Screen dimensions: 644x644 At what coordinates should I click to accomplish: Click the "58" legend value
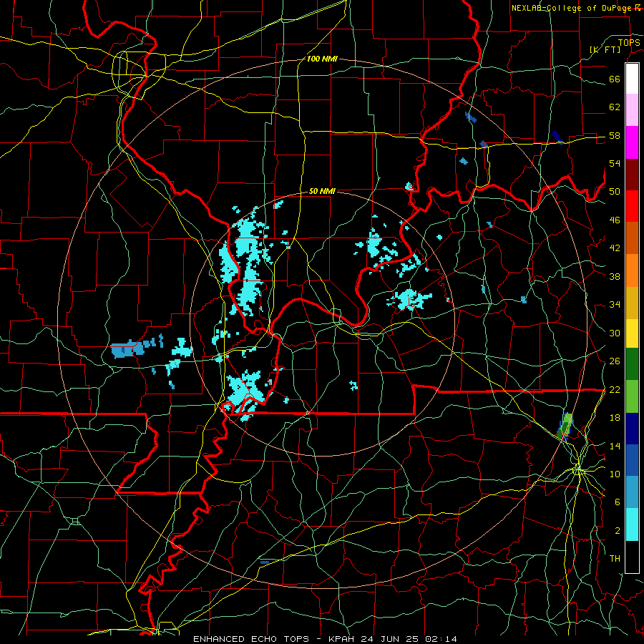pos(615,135)
